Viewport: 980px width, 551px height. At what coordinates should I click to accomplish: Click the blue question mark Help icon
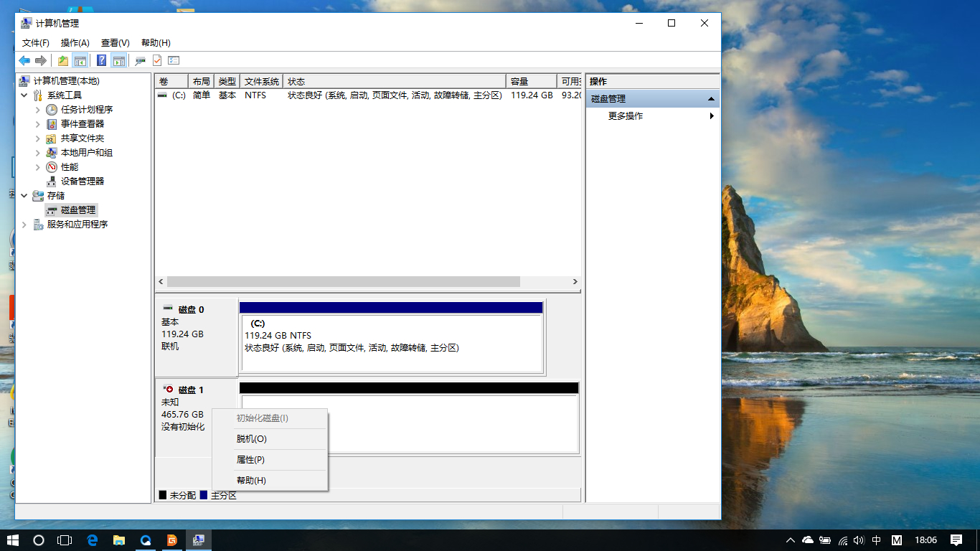point(102,61)
